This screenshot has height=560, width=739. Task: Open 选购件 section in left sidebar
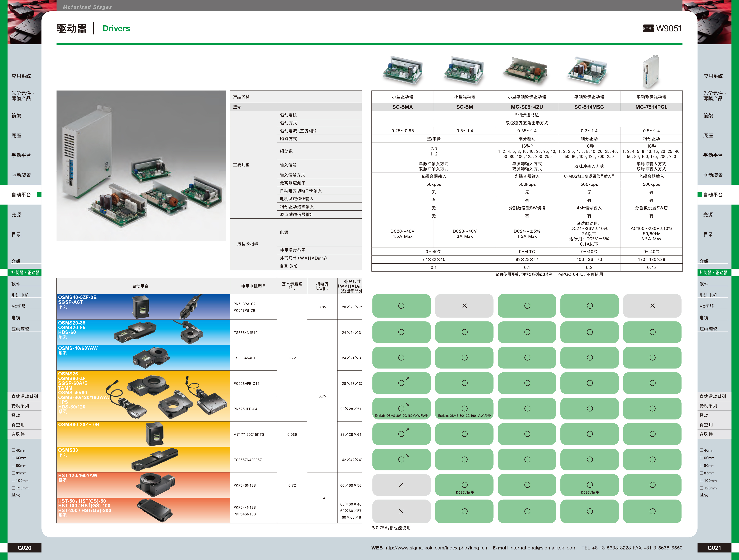click(x=18, y=434)
